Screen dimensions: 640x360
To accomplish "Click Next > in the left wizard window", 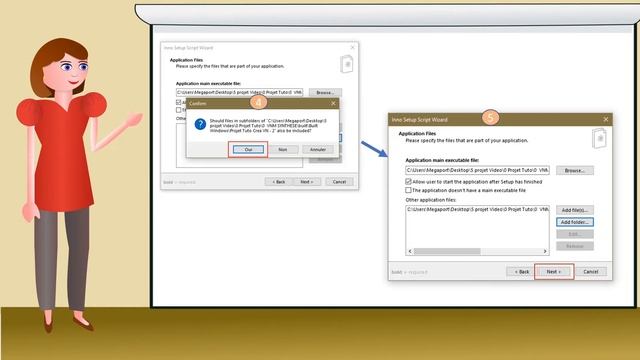I will (x=307, y=182).
